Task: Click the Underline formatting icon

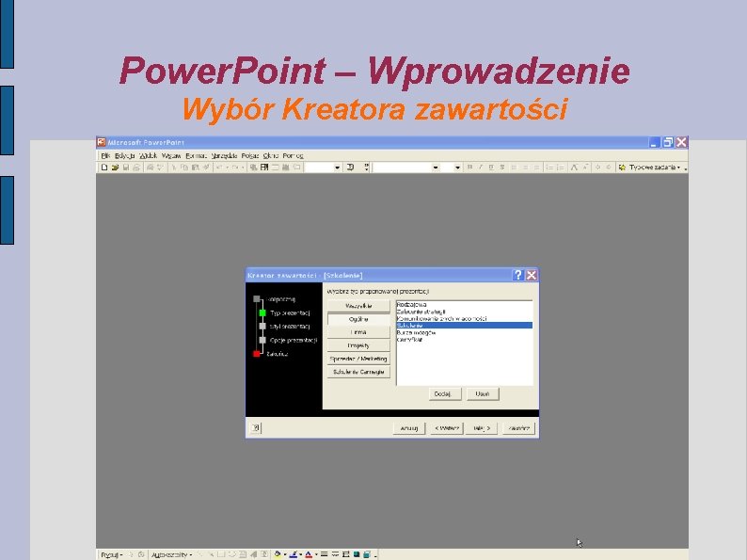Action: (491, 168)
